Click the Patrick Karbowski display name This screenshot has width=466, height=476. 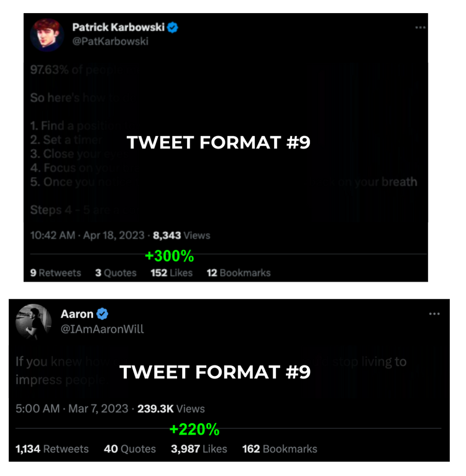click(119, 27)
